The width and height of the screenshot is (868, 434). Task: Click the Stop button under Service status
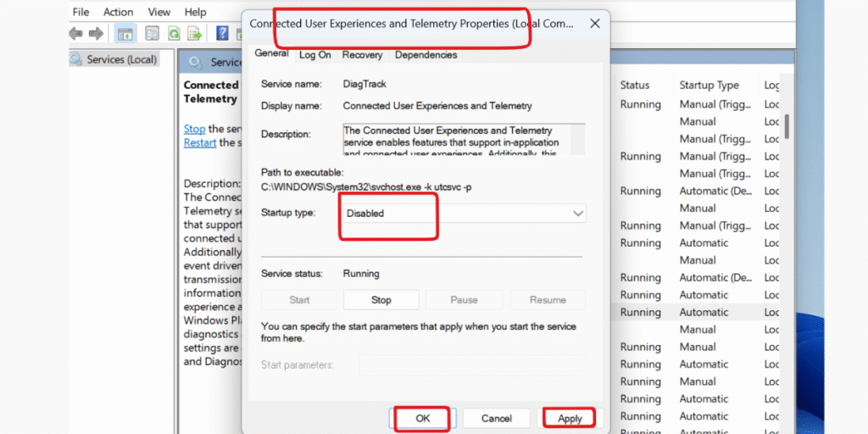381,300
